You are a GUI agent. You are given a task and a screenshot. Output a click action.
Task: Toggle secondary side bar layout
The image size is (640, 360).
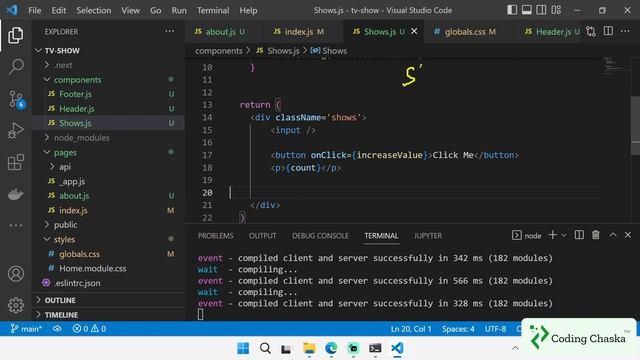[541, 10]
